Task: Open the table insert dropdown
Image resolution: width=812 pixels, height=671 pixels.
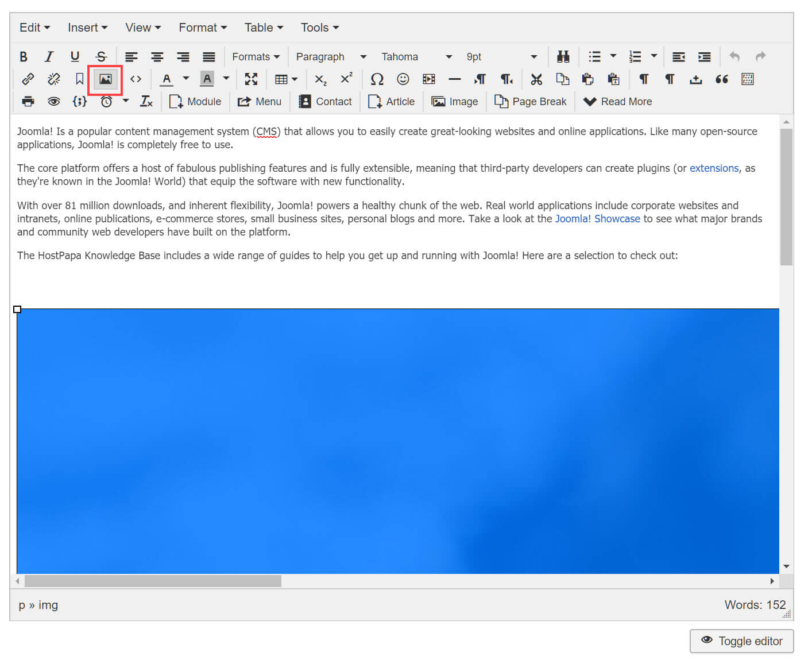Action: [x=286, y=79]
